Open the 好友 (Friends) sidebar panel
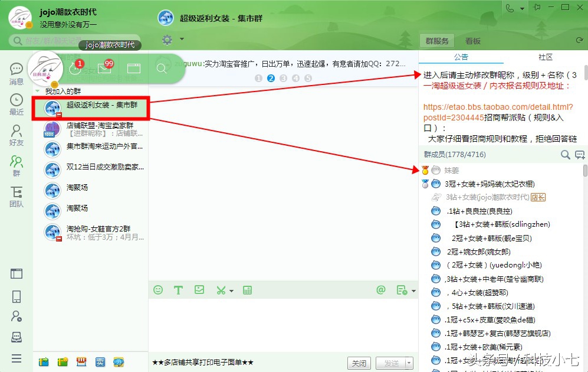The height and width of the screenshot is (372, 588). click(x=16, y=135)
